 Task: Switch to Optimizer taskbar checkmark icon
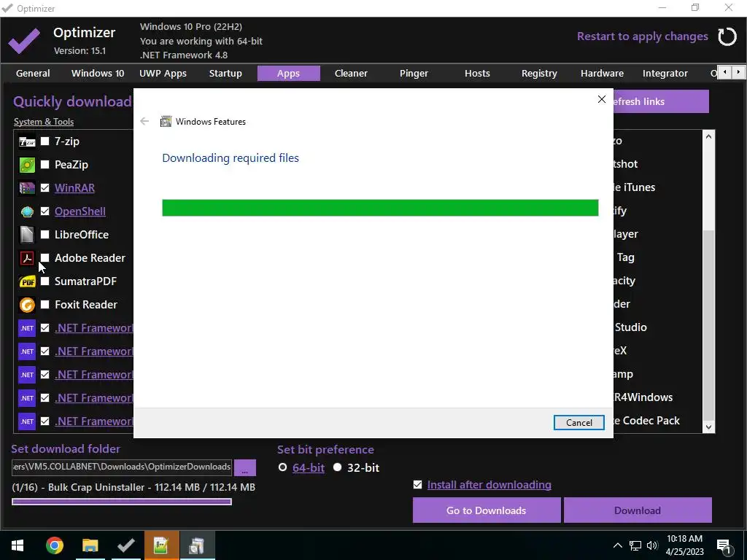click(125, 545)
